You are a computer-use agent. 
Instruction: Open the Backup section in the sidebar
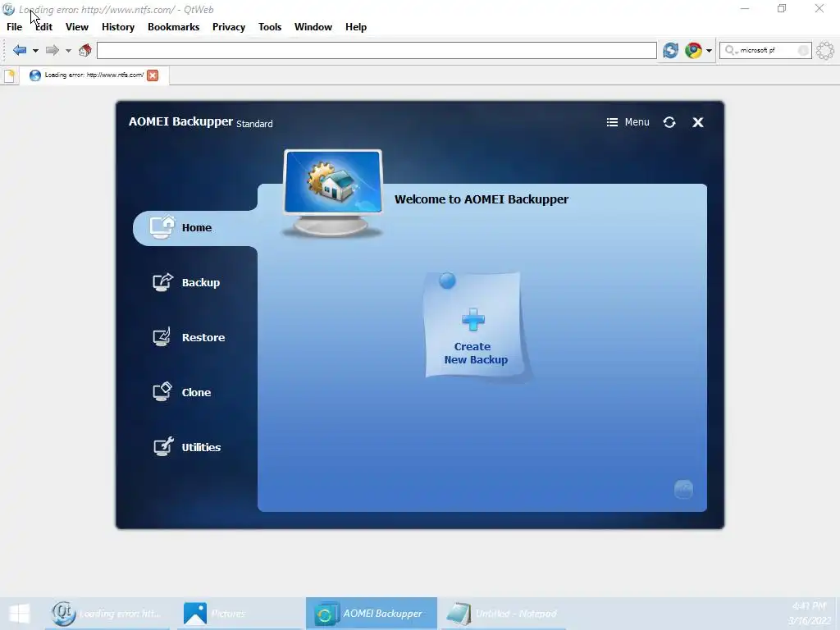click(x=186, y=283)
